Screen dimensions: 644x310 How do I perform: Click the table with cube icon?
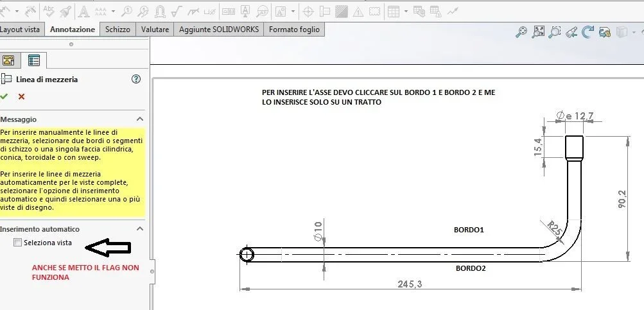[x=419, y=12]
